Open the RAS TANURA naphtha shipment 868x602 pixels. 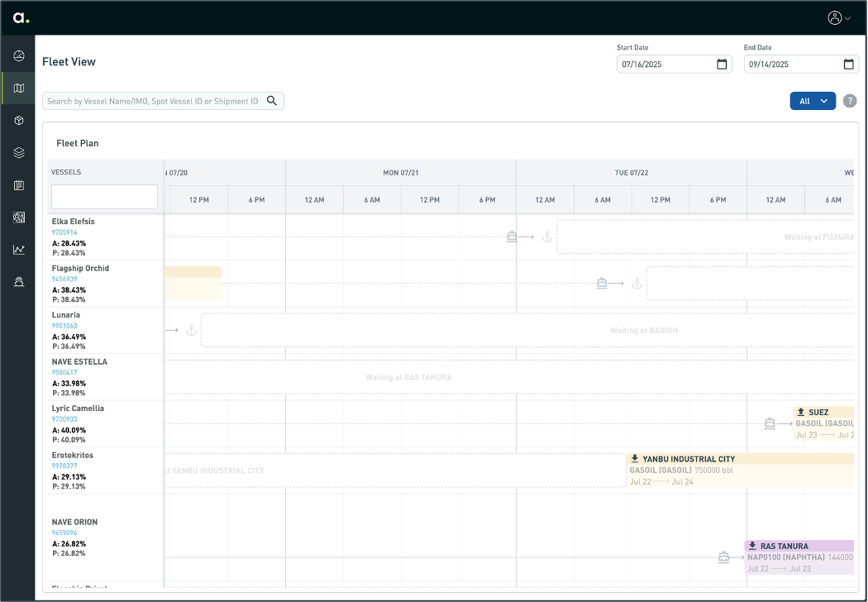coord(799,557)
